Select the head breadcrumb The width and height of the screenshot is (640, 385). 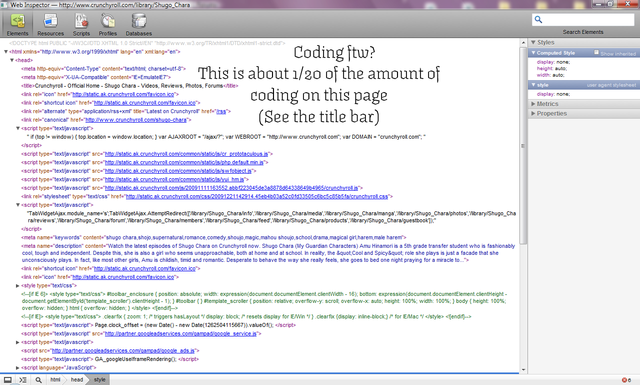point(77,380)
